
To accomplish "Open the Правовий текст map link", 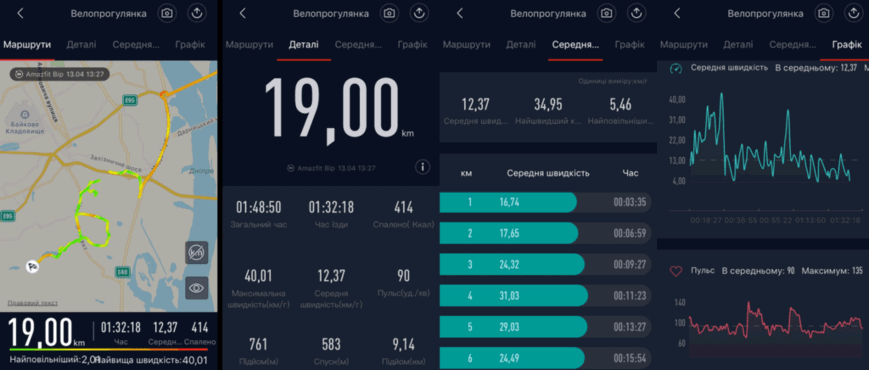I will [x=32, y=302].
